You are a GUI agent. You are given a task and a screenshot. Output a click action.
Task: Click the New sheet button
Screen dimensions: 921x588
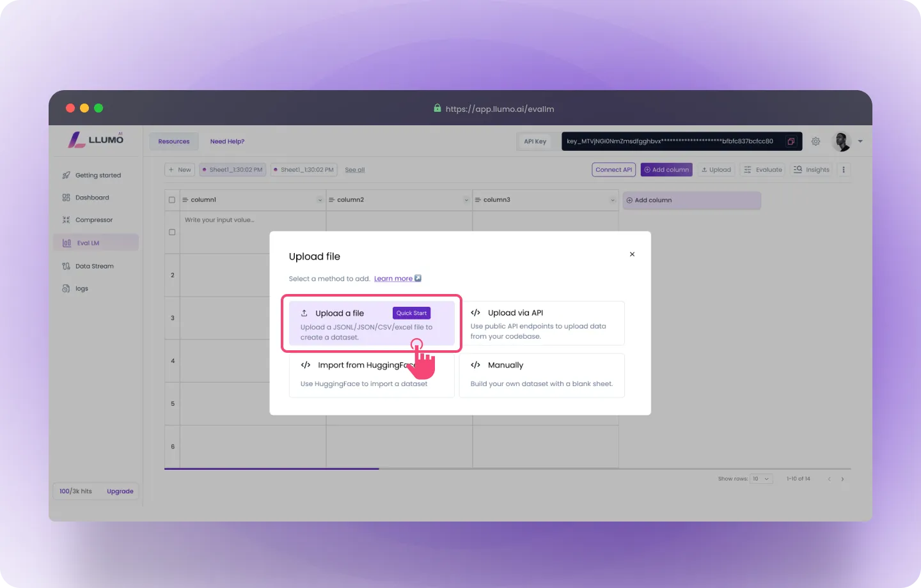tap(180, 169)
